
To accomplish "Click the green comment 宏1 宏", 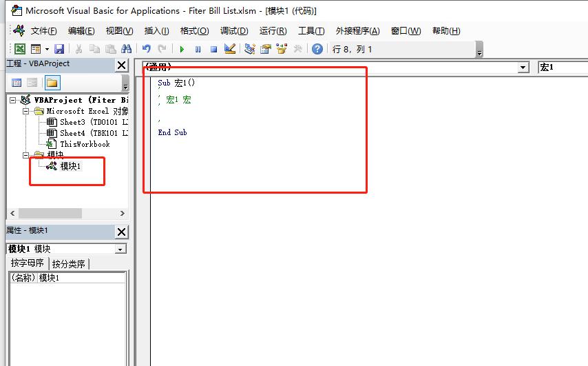I will (178, 99).
